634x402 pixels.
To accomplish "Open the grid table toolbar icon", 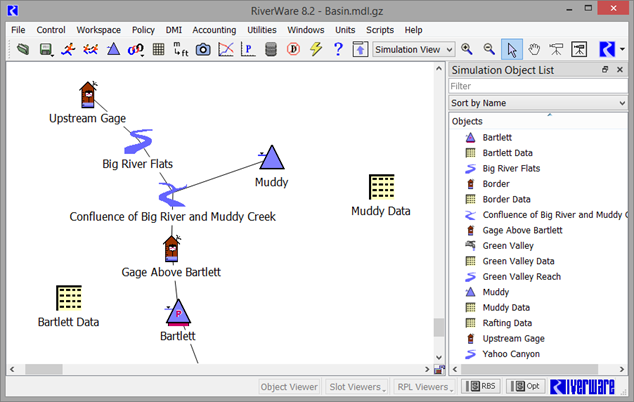I will pyautogui.click(x=158, y=49).
